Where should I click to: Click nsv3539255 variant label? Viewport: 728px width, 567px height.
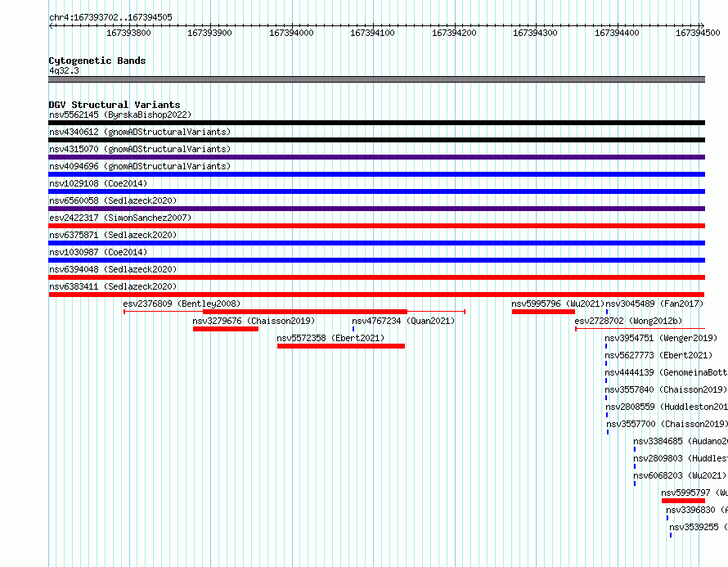(x=699, y=527)
